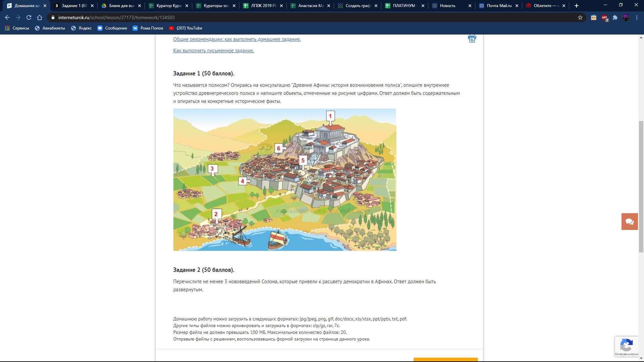
Task: Open Chrome's three-dot menu
Action: pos(636,17)
